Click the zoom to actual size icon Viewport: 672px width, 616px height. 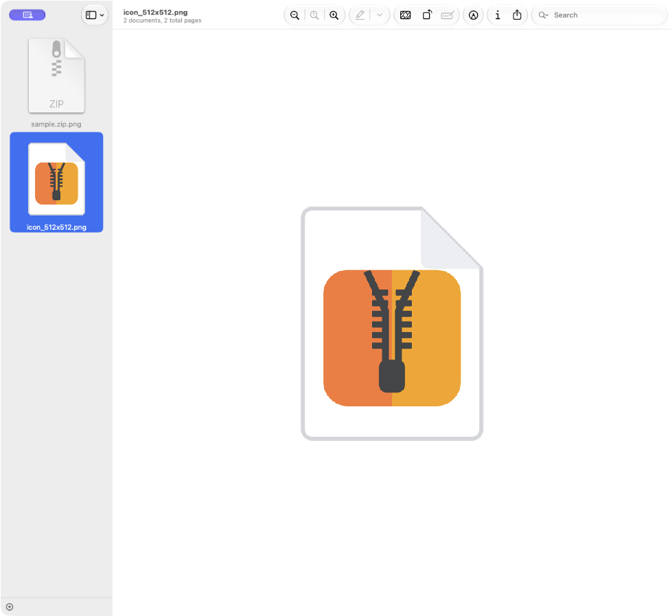(x=314, y=15)
